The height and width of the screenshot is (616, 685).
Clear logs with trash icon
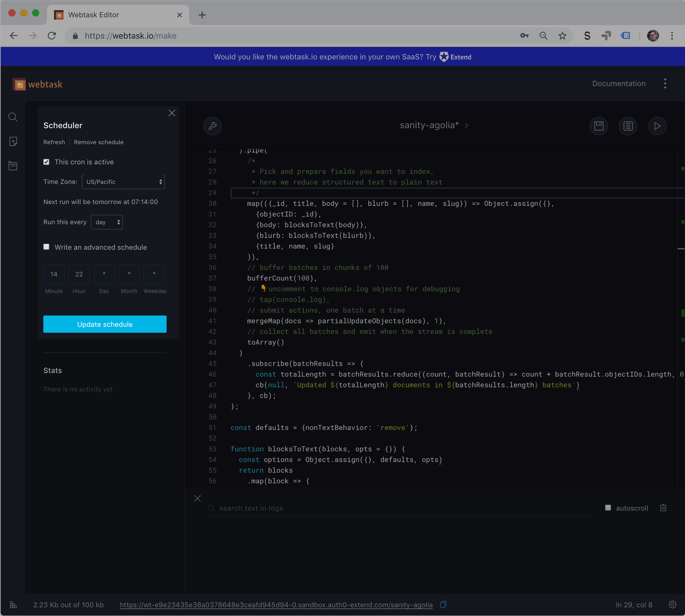pos(663,508)
